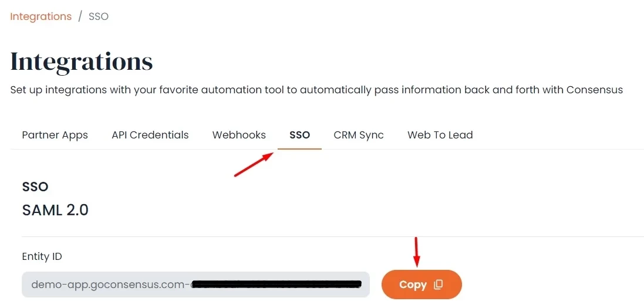Open the Web To Lead tab
Image resolution: width=644 pixels, height=308 pixels.
click(440, 135)
